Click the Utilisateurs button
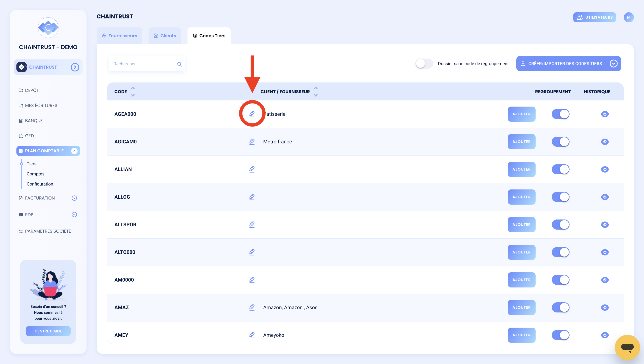Viewport: 644px width, 364px height. [594, 17]
